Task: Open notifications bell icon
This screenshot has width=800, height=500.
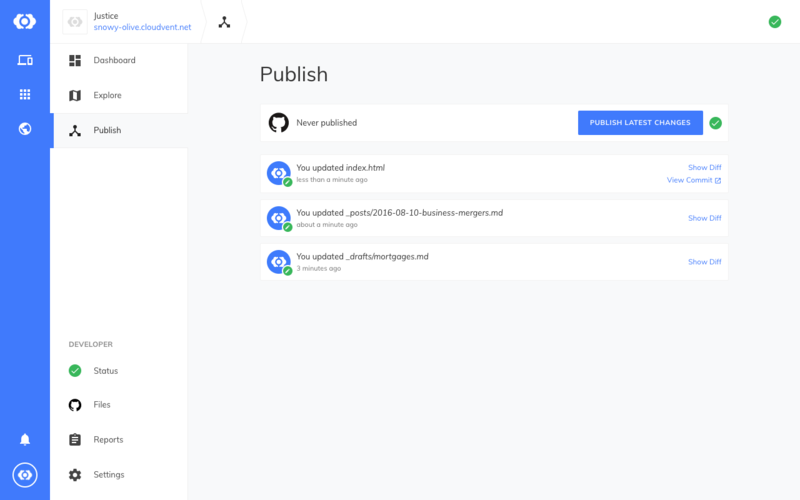Action: (x=24, y=439)
